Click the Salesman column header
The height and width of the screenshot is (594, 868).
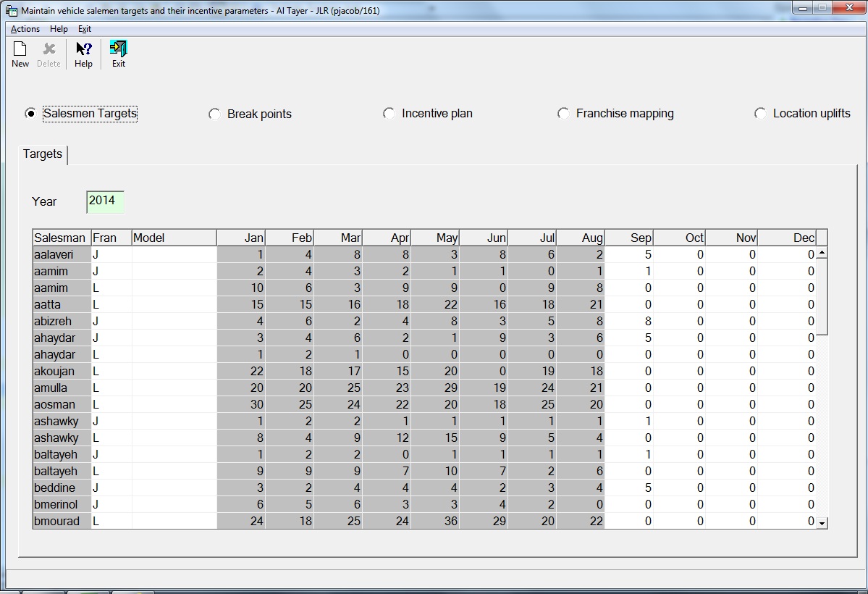coord(61,238)
